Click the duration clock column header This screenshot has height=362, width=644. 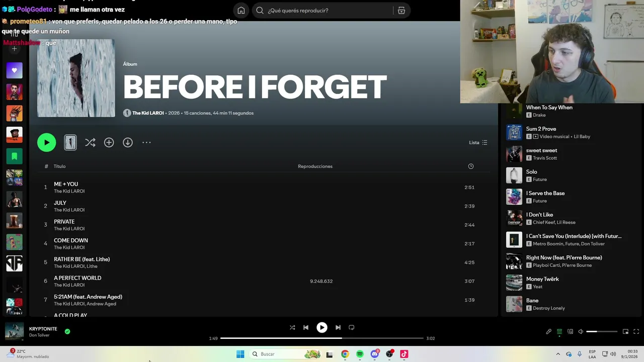471,166
